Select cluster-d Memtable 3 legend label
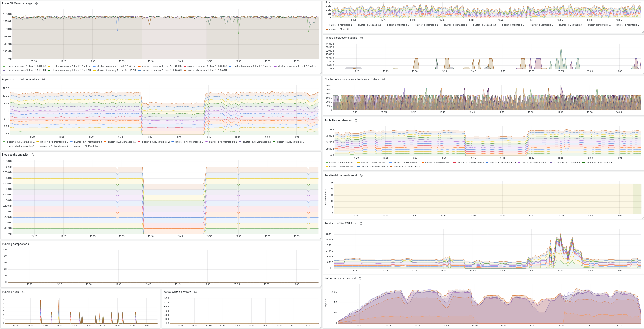Screen dimensions: 644x329 point(341,29)
